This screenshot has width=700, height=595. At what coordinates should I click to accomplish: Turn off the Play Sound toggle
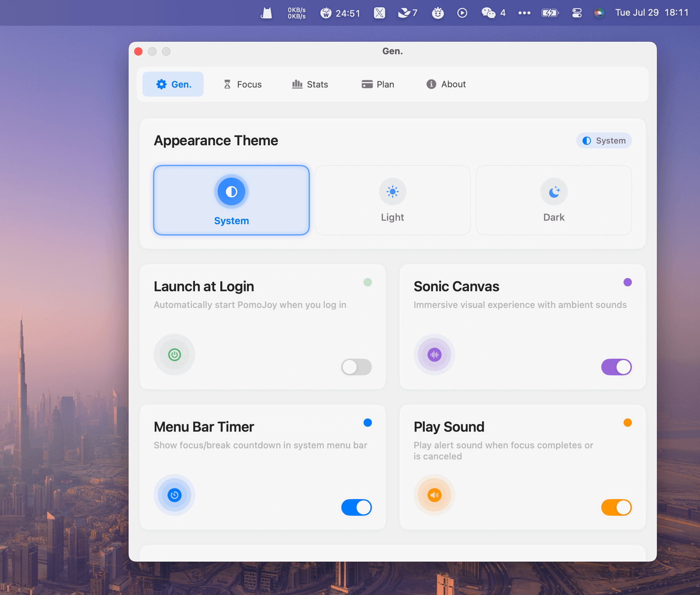tap(616, 507)
